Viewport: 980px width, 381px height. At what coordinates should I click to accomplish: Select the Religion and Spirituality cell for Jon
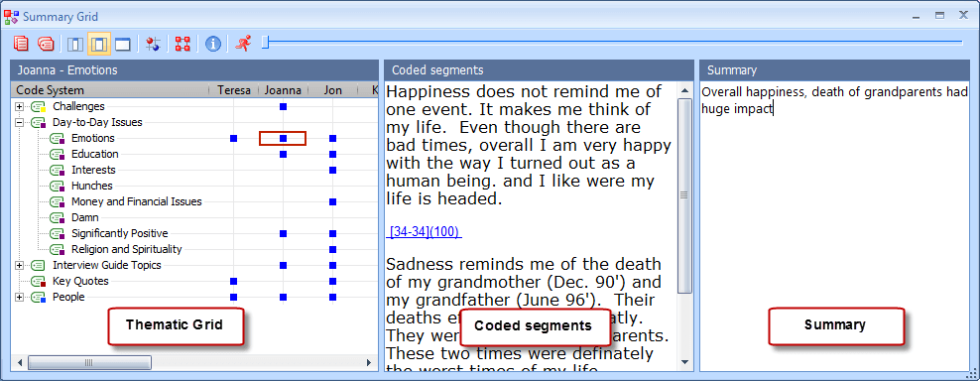pyautogui.click(x=332, y=249)
